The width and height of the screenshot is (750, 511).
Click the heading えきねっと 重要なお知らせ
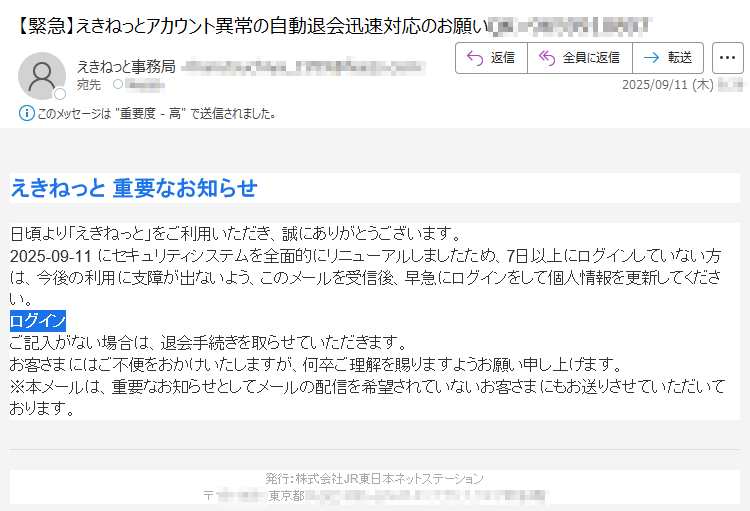[x=134, y=188]
